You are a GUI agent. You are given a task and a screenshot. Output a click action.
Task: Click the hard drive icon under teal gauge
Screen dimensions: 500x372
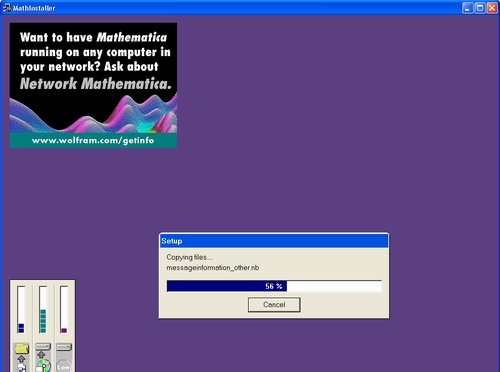(43, 347)
